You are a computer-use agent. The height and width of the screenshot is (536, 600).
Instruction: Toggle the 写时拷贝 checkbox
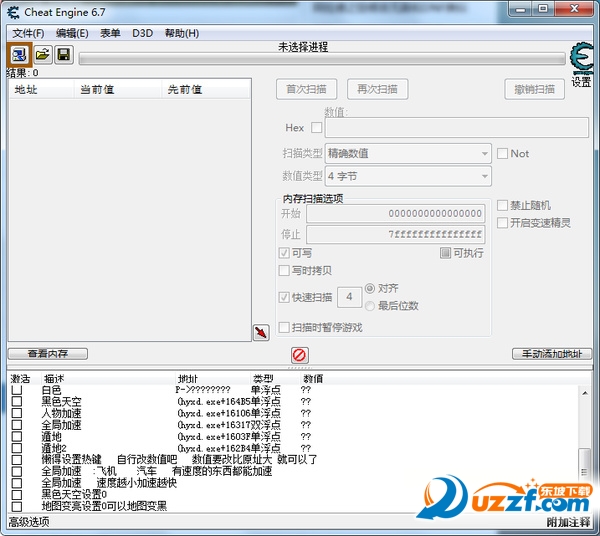(x=284, y=270)
